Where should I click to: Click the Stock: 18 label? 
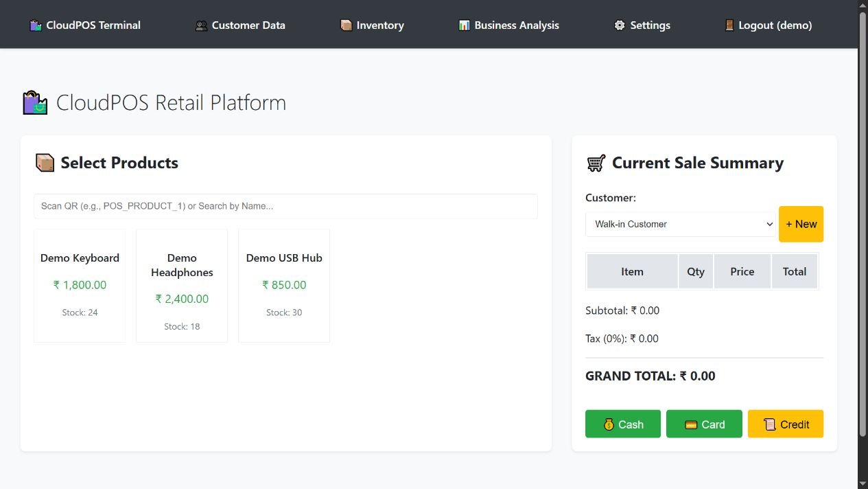coord(182,327)
